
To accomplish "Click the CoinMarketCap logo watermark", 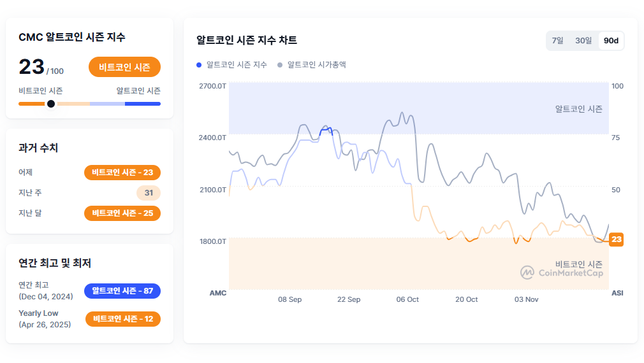I will 562,273.
